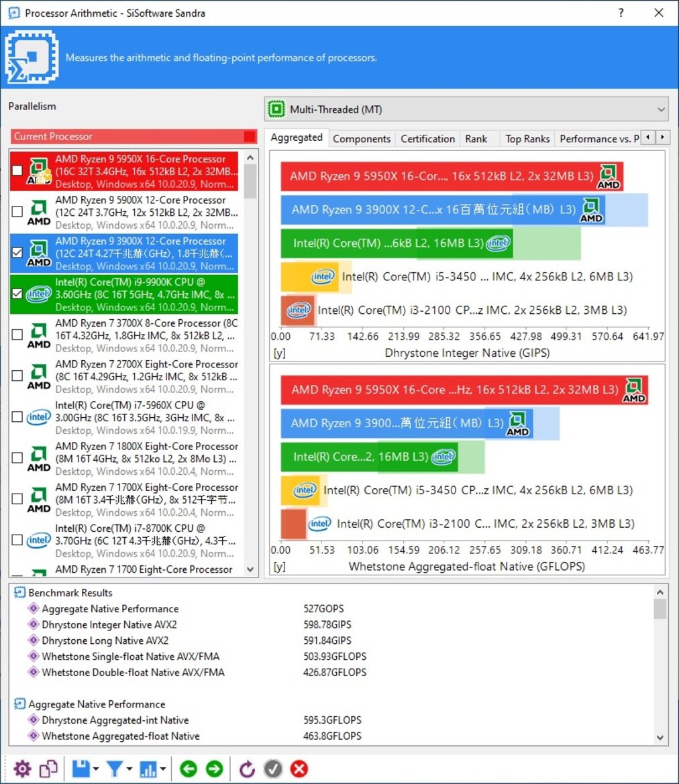The height and width of the screenshot is (784, 679).
Task: Click the processor arithmetic logo in banner
Action: [32, 57]
